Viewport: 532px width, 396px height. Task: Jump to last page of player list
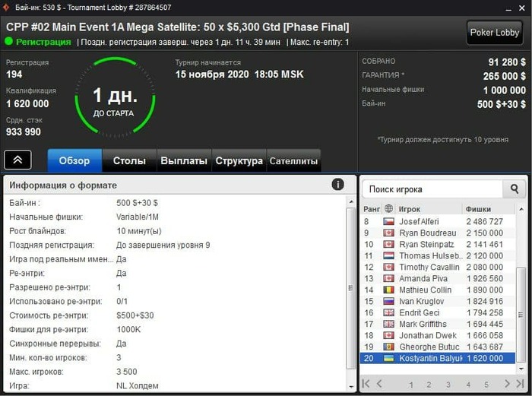(520, 384)
